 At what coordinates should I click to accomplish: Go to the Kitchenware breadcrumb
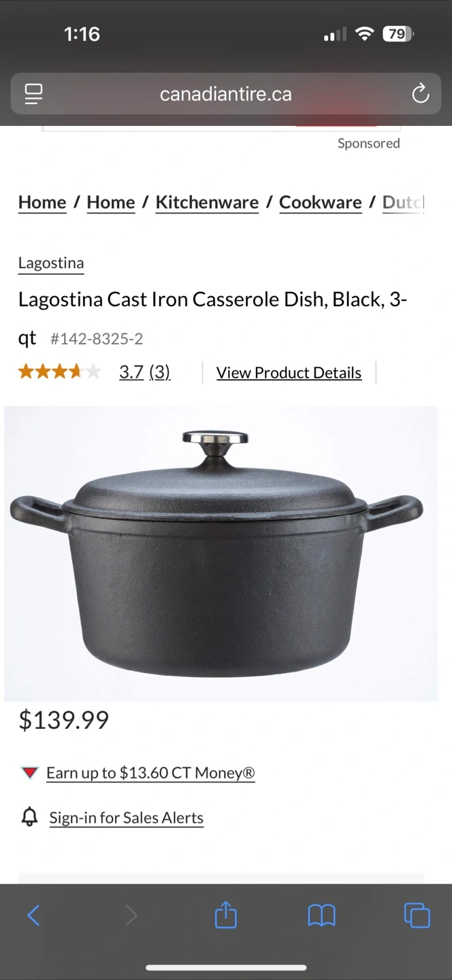207,202
